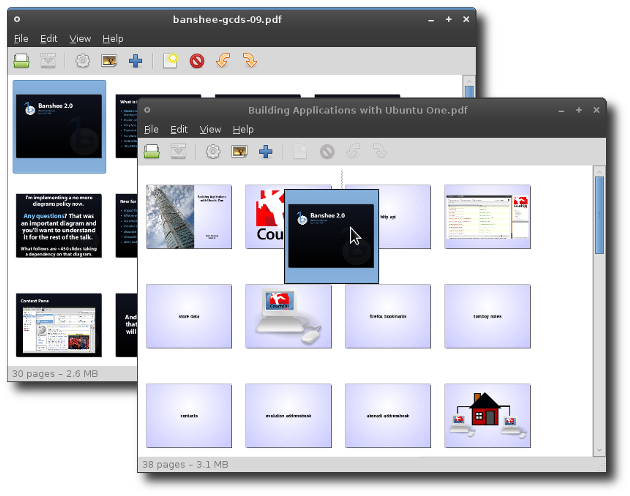Open File menu in banshee-gcds-09.pdf window
Screen dimensions: 630x496
21,39
